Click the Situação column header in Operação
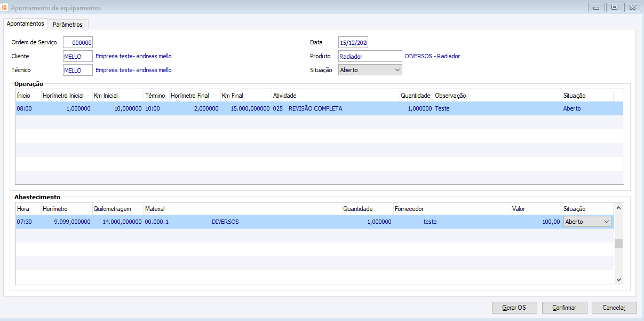 (587, 96)
